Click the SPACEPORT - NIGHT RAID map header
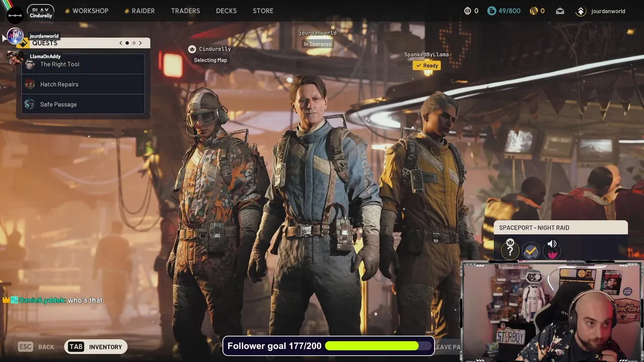 point(560,228)
